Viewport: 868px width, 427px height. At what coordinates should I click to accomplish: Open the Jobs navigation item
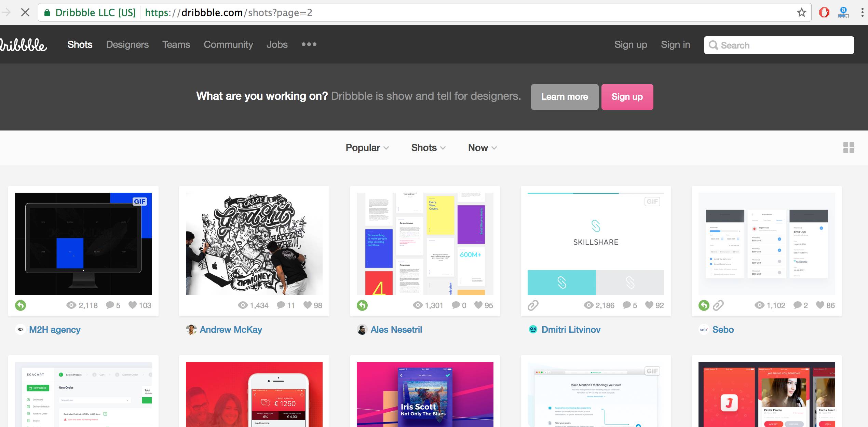click(277, 44)
